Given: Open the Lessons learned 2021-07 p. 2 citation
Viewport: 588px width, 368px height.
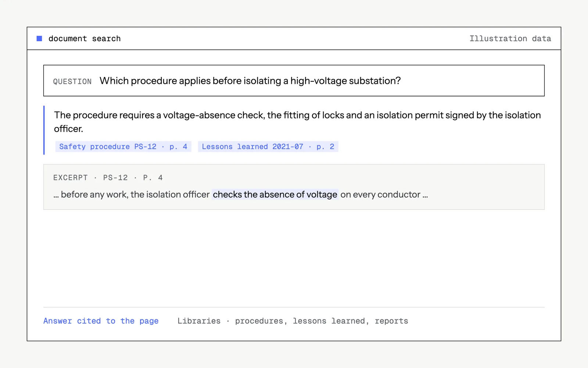Looking at the screenshot, I should tap(268, 146).
